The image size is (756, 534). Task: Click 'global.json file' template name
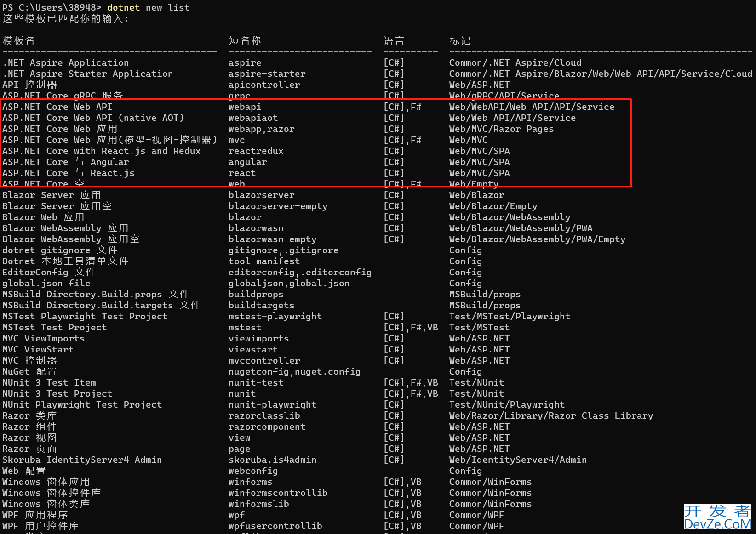point(46,283)
